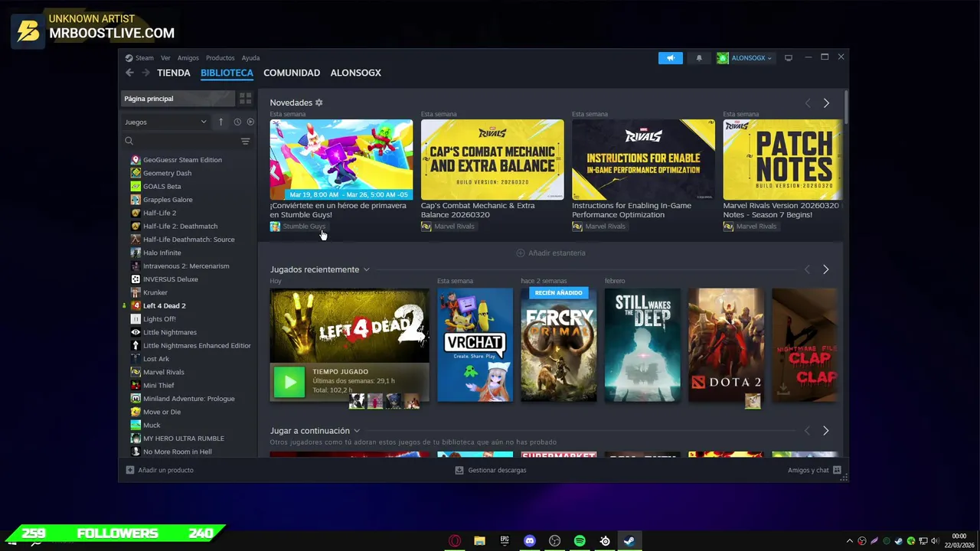The width and height of the screenshot is (980, 551).
Task: Select Marvel Rivals in the library list
Action: [163, 372]
